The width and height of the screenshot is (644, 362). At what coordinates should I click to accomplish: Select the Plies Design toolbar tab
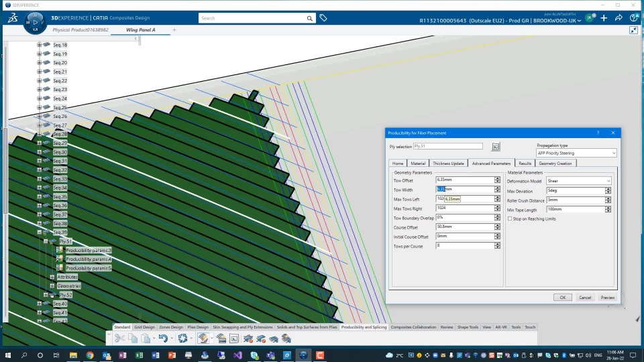(198, 327)
